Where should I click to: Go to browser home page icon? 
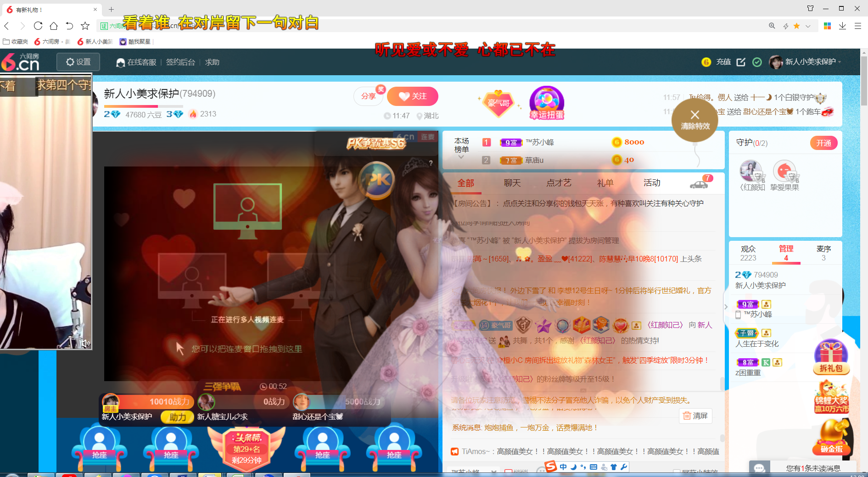[54, 26]
